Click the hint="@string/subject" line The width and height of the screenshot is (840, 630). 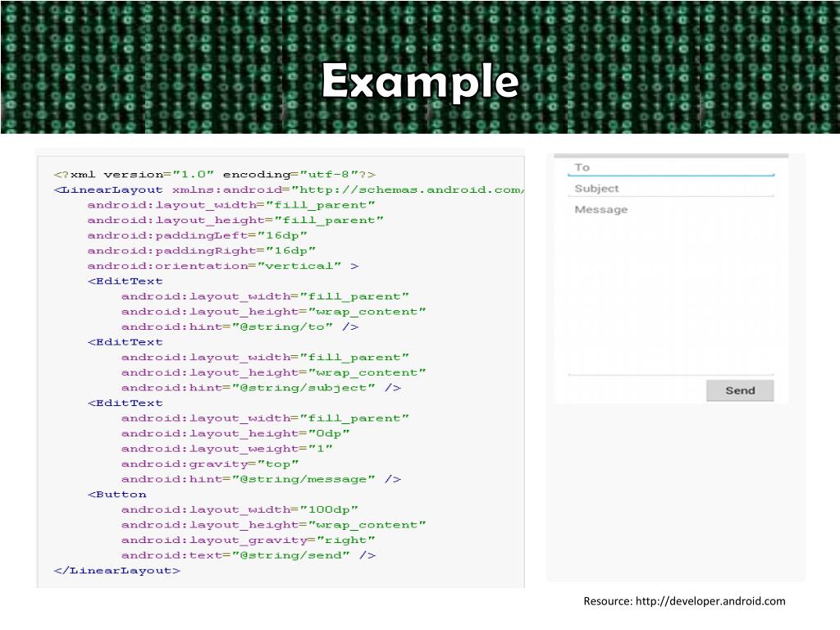click(x=261, y=388)
